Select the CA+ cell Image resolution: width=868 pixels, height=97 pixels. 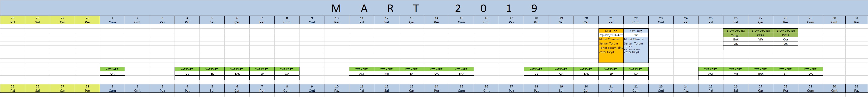[x=785, y=39]
